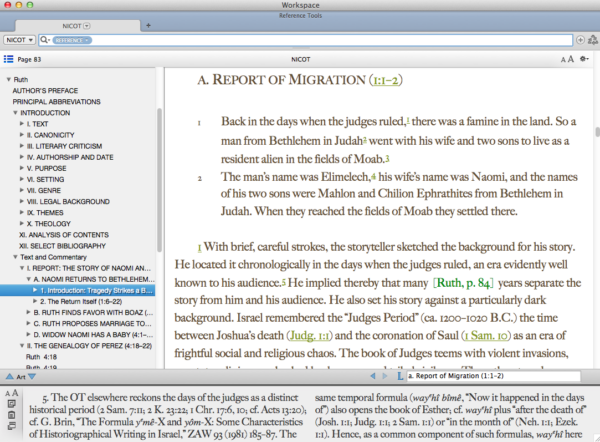The image size is (600, 442).
Task: Go forward with the right history arrow
Action: pyautogui.click(x=385, y=376)
